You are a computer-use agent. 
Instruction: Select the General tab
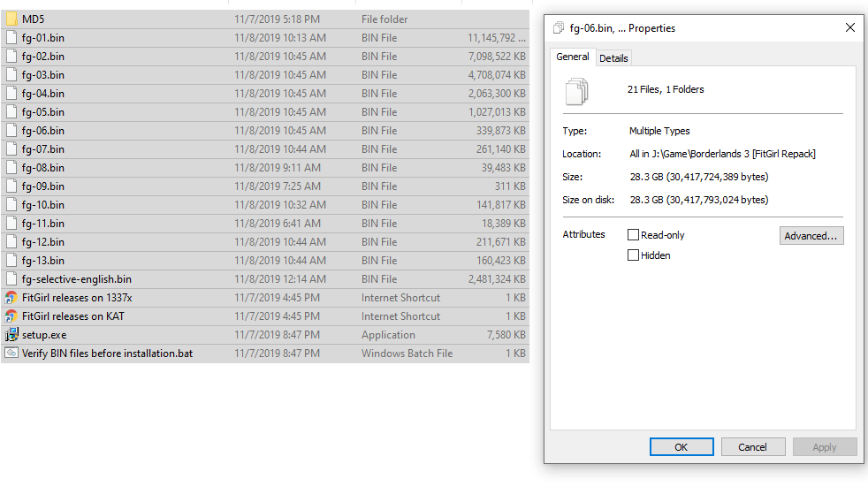click(572, 57)
